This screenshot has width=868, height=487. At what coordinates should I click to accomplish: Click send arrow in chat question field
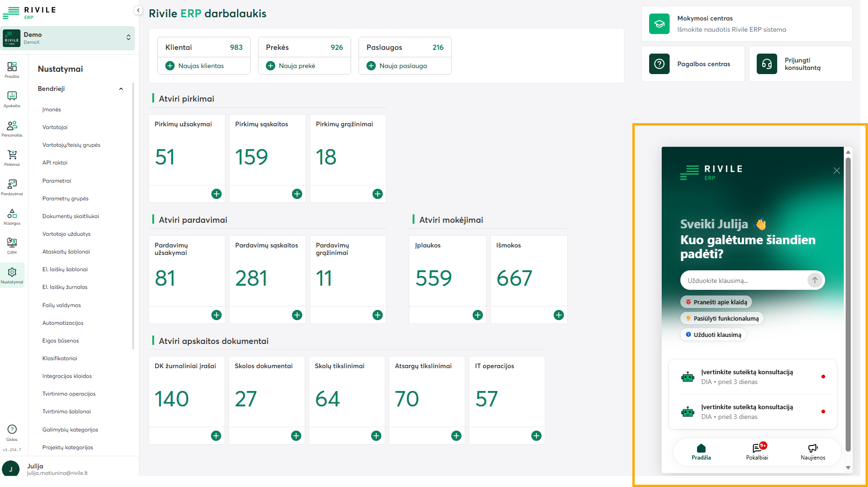pyautogui.click(x=814, y=280)
